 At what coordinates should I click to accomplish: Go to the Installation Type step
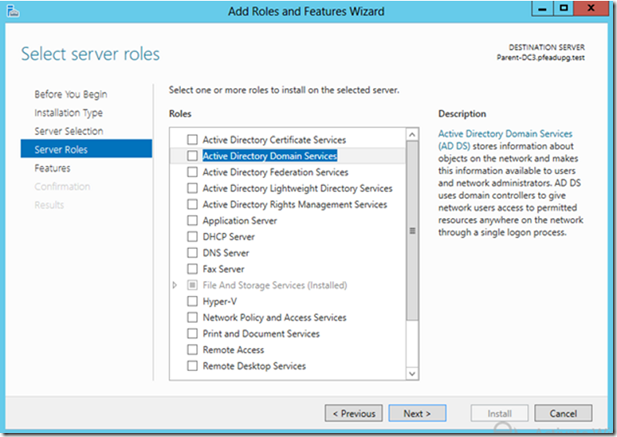tap(68, 113)
